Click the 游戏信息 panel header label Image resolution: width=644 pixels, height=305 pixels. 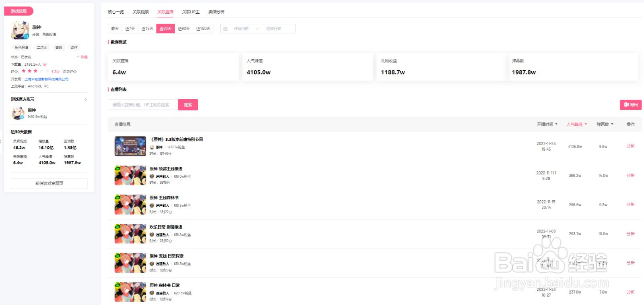tap(19, 11)
